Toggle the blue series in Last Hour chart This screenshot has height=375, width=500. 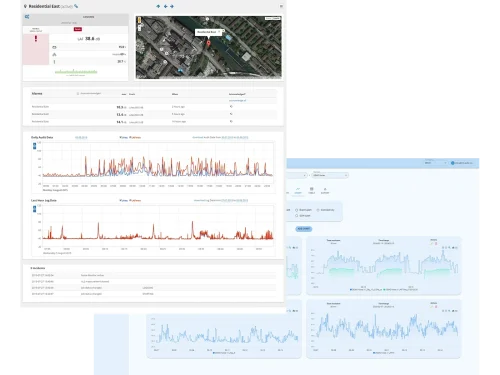coord(123,200)
